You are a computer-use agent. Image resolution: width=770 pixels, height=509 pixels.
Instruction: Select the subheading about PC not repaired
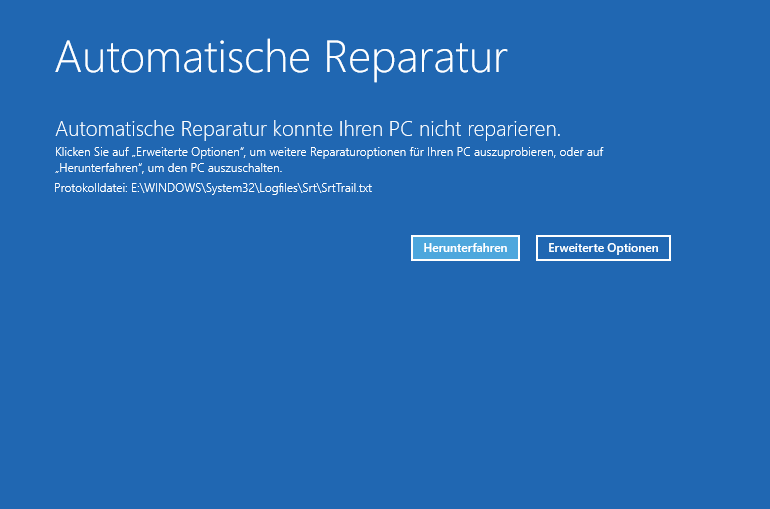(308, 129)
